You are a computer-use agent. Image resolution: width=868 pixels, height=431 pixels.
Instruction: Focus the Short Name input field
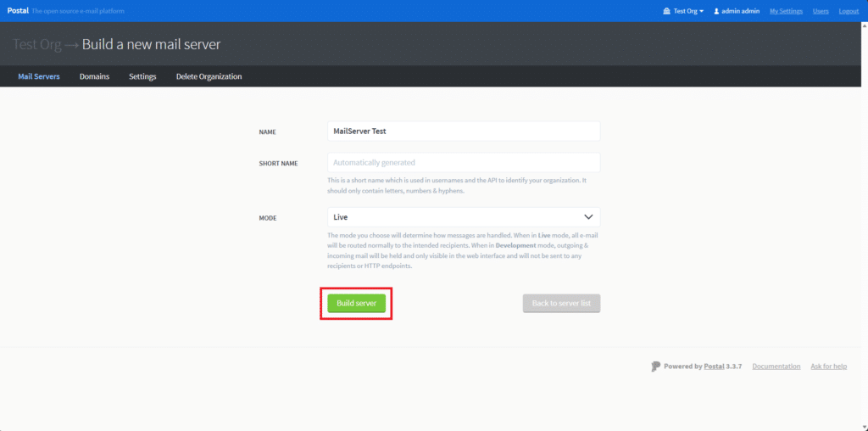pos(464,162)
